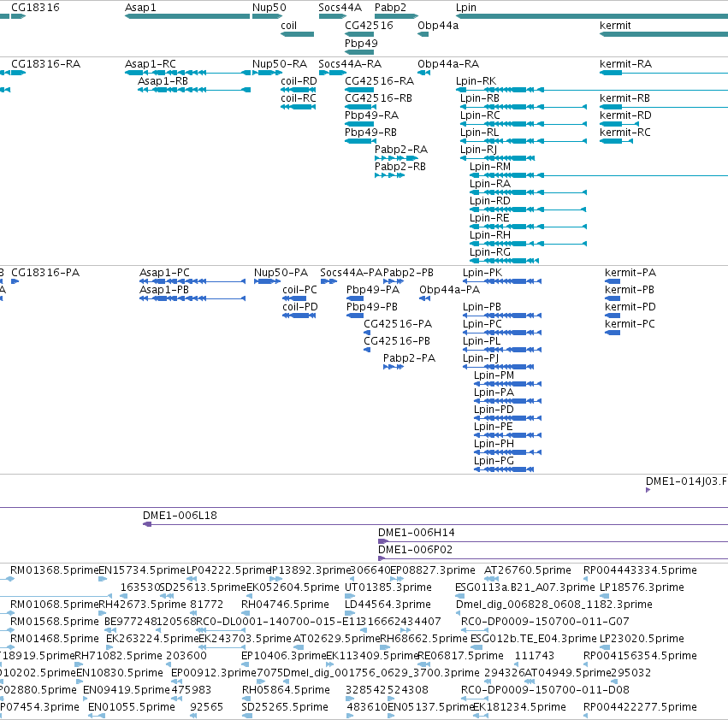
Task: Select the Asap1-RC transcript glyph
Action: [x=188, y=73]
